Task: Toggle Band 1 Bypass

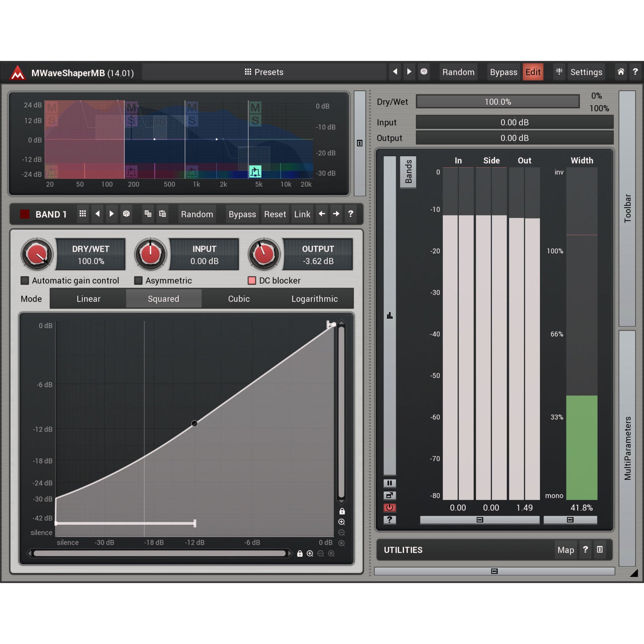Action: [242, 214]
